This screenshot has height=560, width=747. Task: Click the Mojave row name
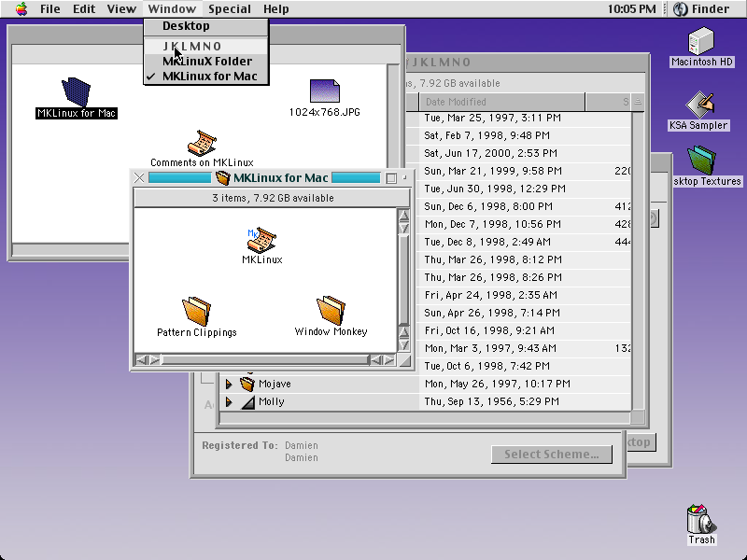click(x=275, y=384)
